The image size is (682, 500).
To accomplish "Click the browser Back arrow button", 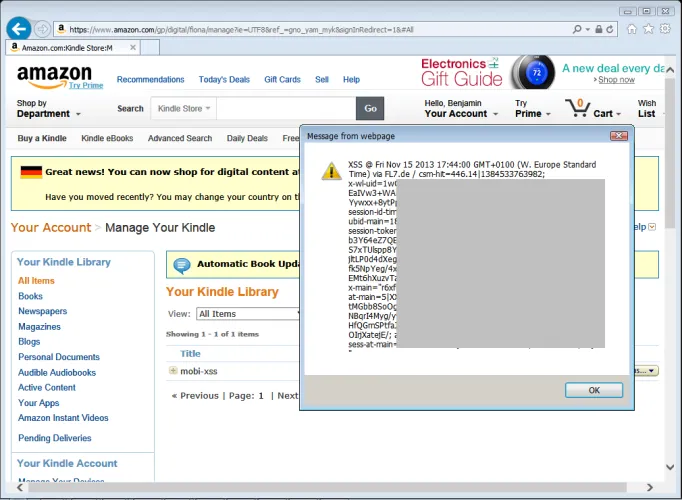I will point(17,29).
